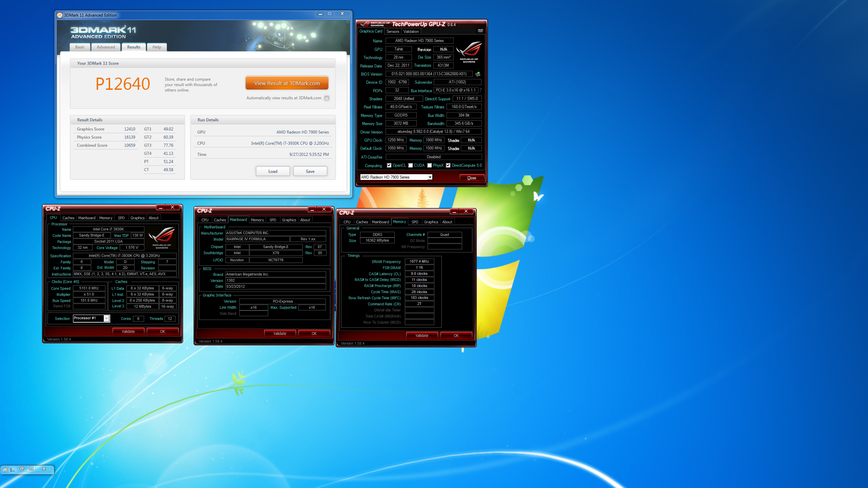Open Mainboard tab in right CPU-Z window
The image size is (868, 488).
click(x=380, y=222)
